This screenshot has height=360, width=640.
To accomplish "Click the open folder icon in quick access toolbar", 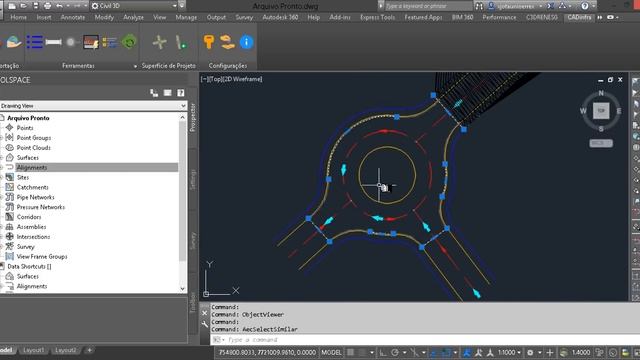I will tap(24, 6).
